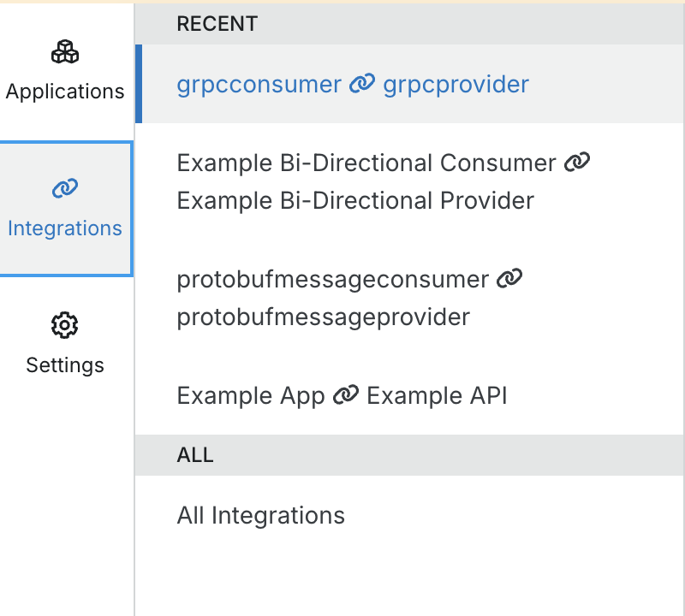Select the protobufmessageprovider entry

(323, 317)
